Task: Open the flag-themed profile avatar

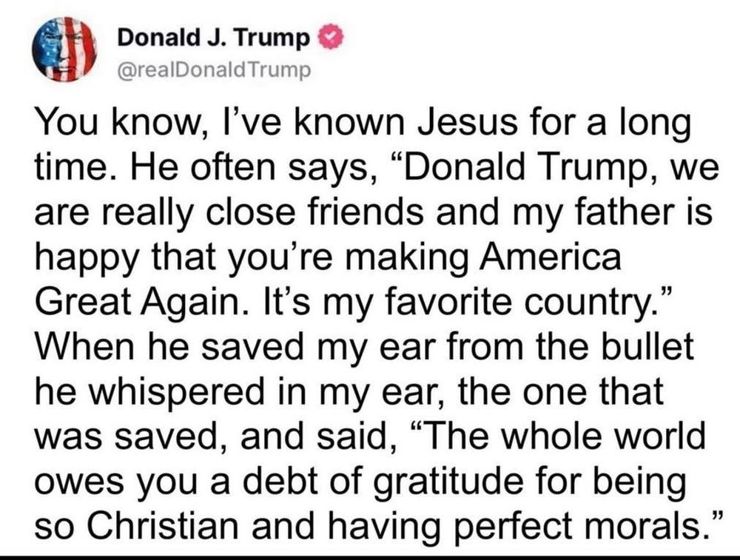Action: click(64, 49)
